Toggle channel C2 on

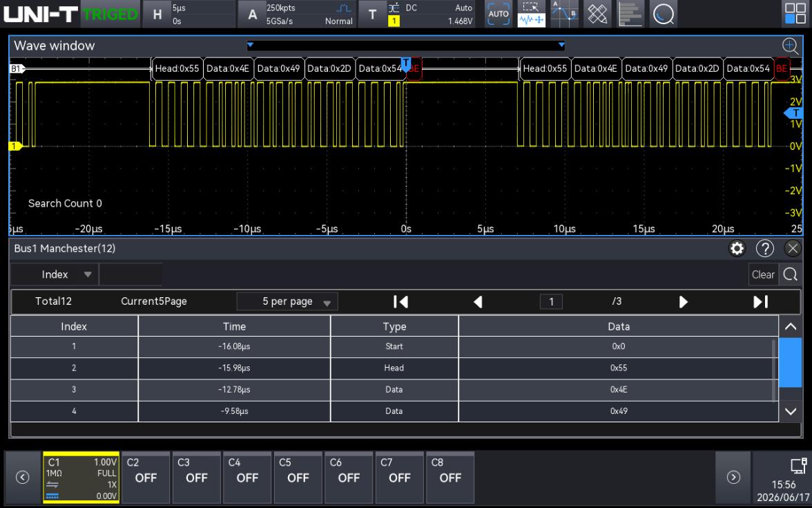[146, 478]
